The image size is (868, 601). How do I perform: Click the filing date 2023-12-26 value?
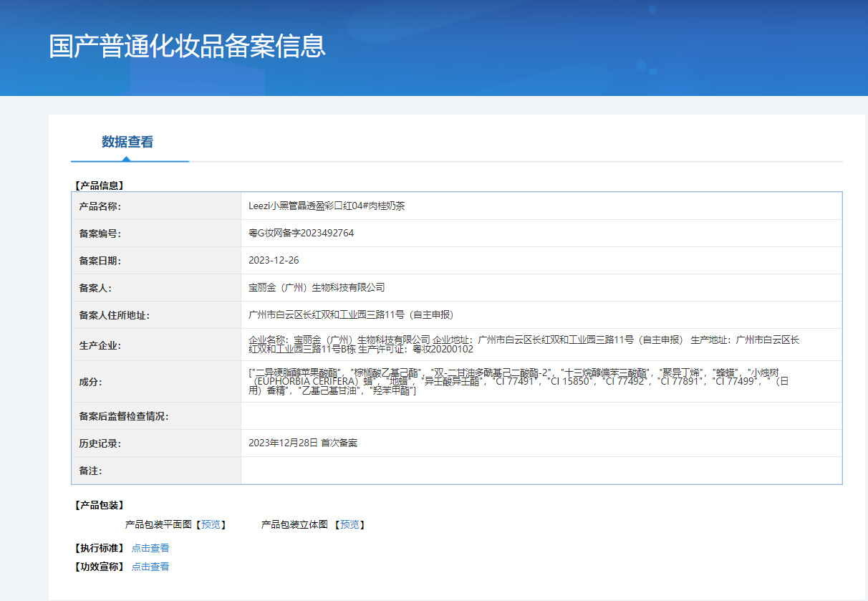[274, 261]
